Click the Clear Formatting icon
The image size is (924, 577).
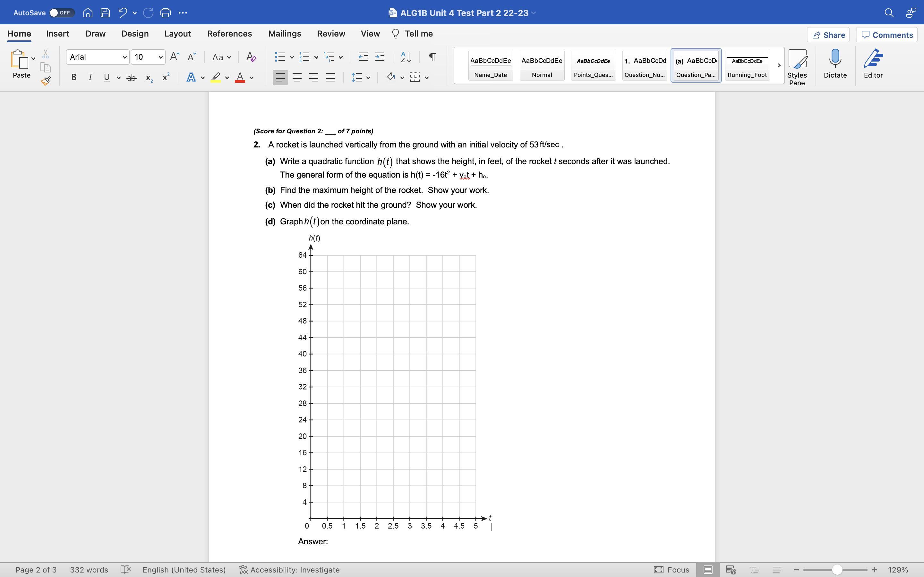(251, 57)
